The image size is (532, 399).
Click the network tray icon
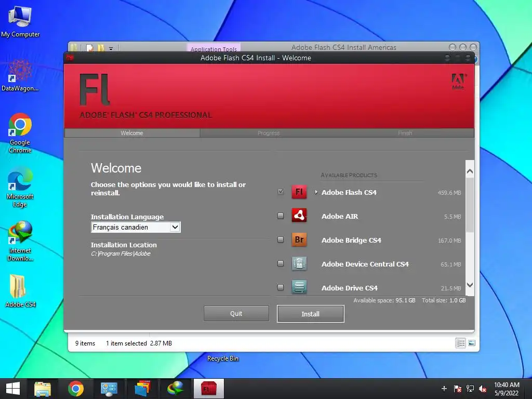[x=470, y=389]
